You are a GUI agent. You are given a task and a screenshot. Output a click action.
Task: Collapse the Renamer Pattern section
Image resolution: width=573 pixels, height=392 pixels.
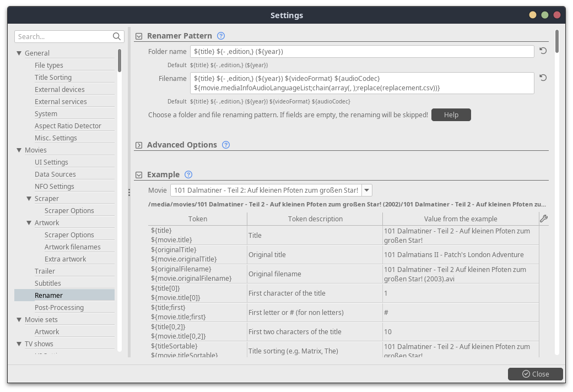click(x=139, y=36)
